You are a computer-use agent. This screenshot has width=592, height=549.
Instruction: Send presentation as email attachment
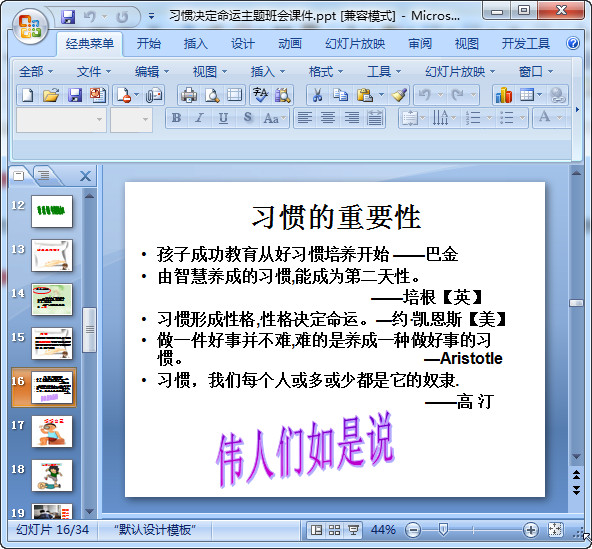(x=154, y=95)
